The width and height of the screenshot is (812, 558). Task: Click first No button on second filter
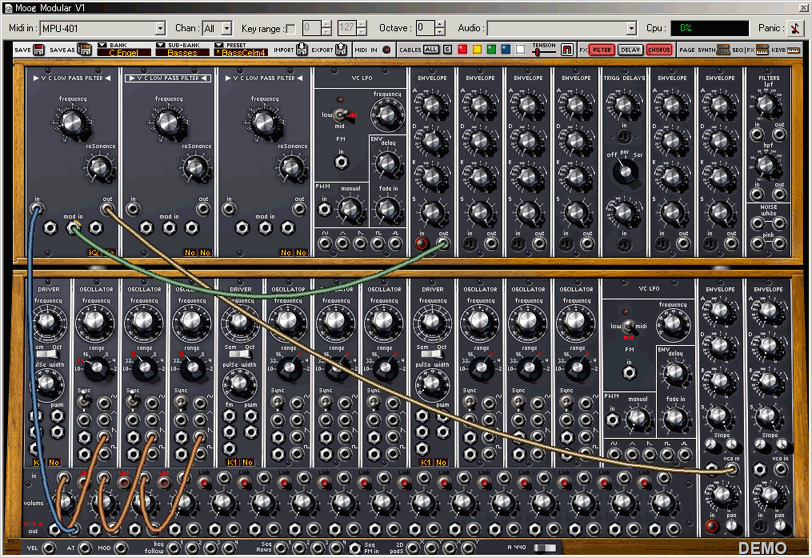tap(190, 253)
